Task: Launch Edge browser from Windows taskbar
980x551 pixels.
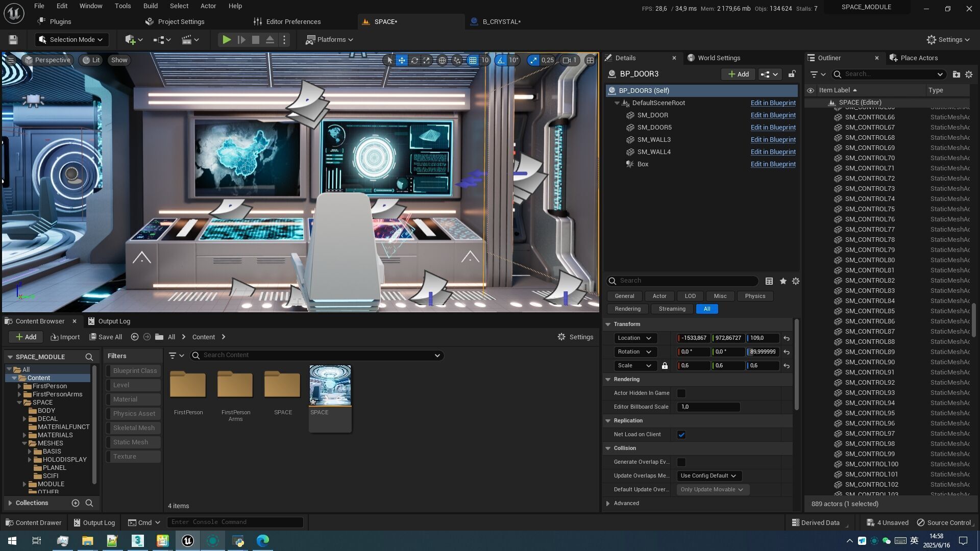Action: click(x=262, y=541)
